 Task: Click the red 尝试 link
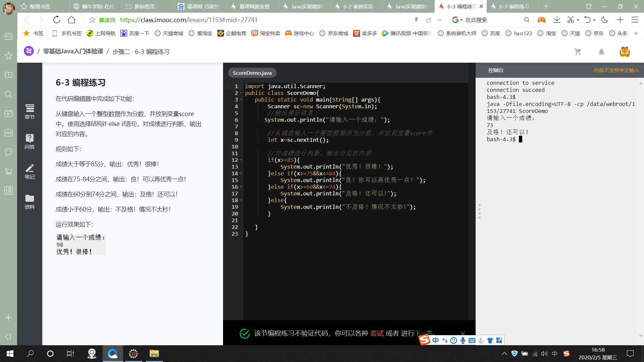click(x=377, y=333)
